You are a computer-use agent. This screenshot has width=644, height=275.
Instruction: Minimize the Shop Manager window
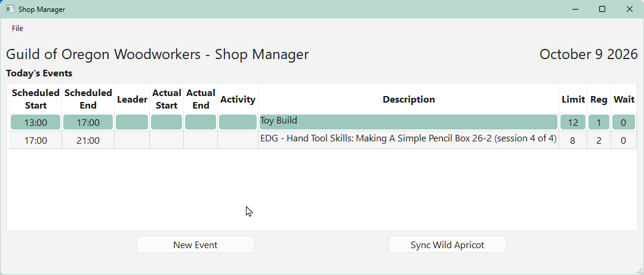(575, 9)
